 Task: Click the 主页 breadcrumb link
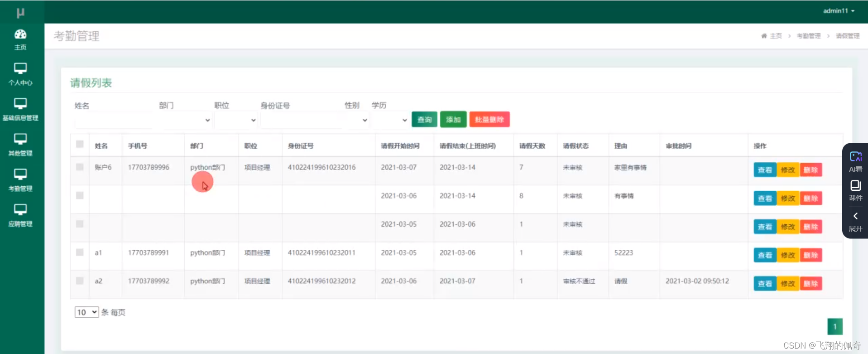click(776, 36)
